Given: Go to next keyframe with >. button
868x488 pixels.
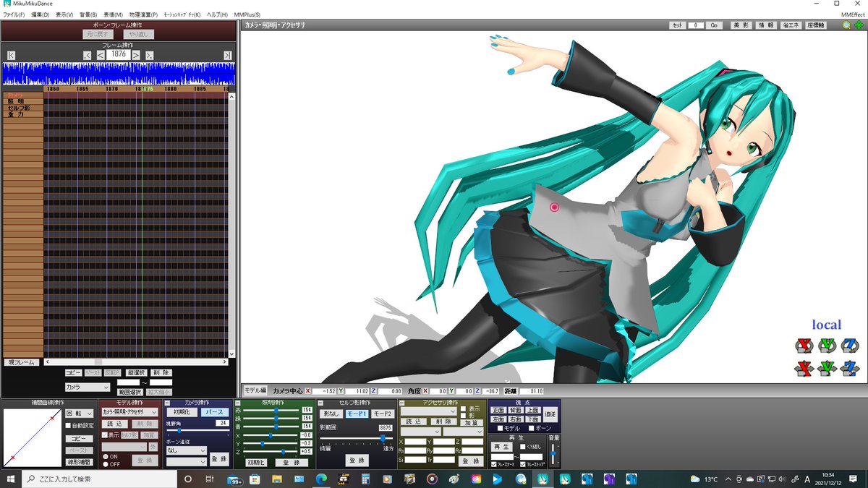Looking at the screenshot, I should (149, 55).
